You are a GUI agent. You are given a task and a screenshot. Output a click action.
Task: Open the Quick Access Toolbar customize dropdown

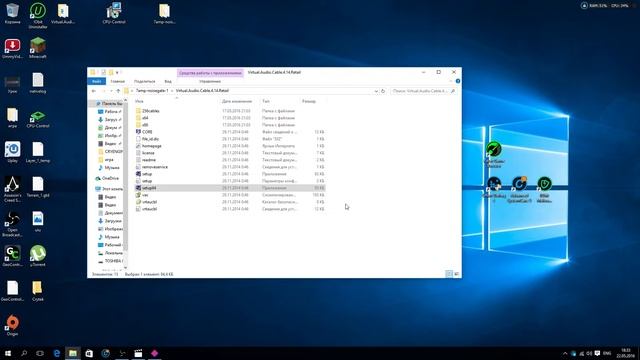click(118, 73)
